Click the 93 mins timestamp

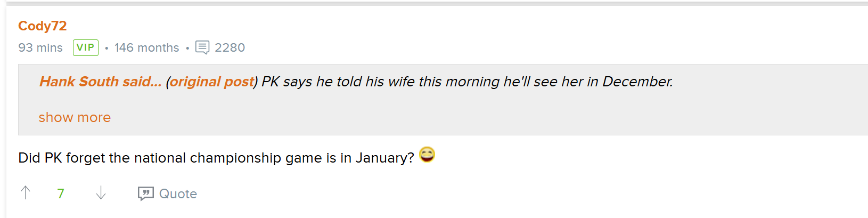pyautogui.click(x=40, y=47)
